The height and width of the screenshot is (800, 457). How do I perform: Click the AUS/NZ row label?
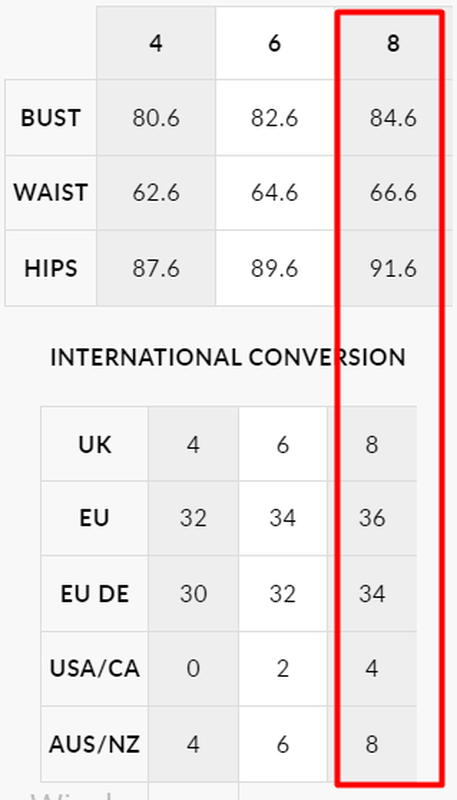[x=94, y=744]
